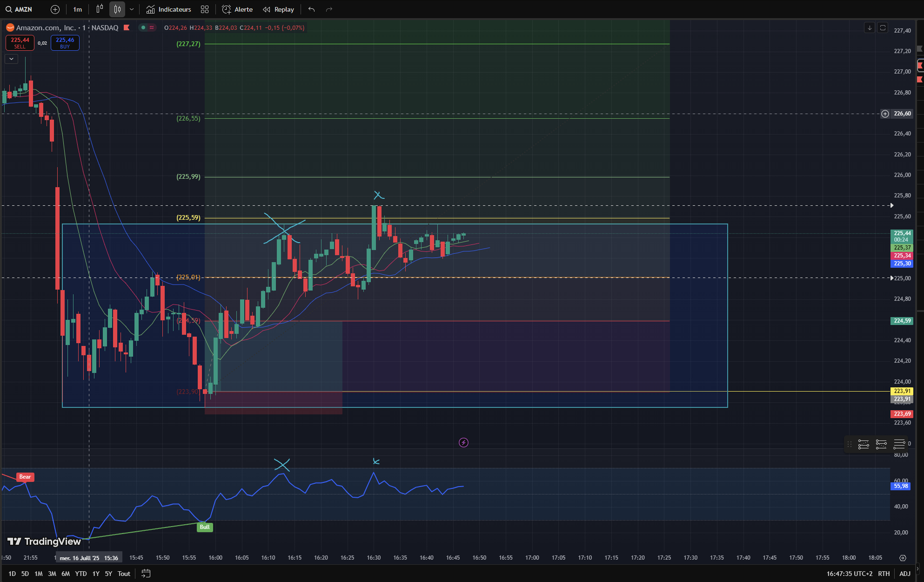Click the red flag next to NASDAQ
Image resolution: width=924 pixels, height=582 pixels.
click(127, 28)
